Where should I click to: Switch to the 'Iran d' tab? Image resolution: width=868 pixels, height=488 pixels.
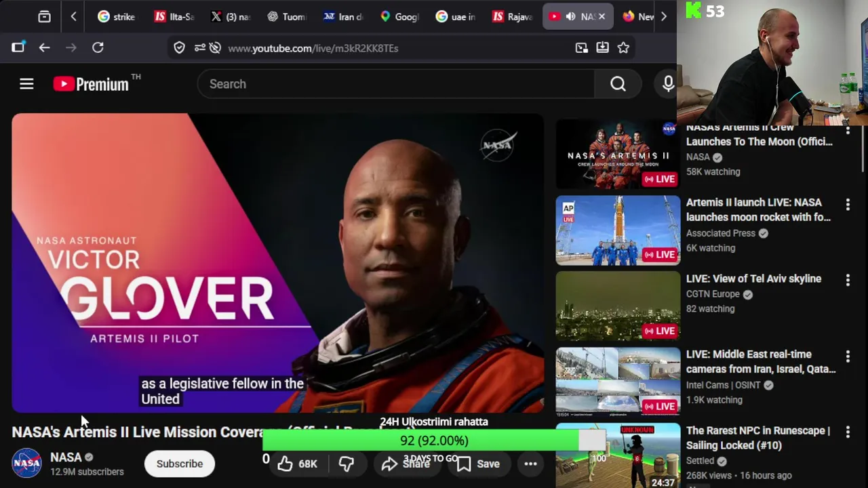pos(342,16)
